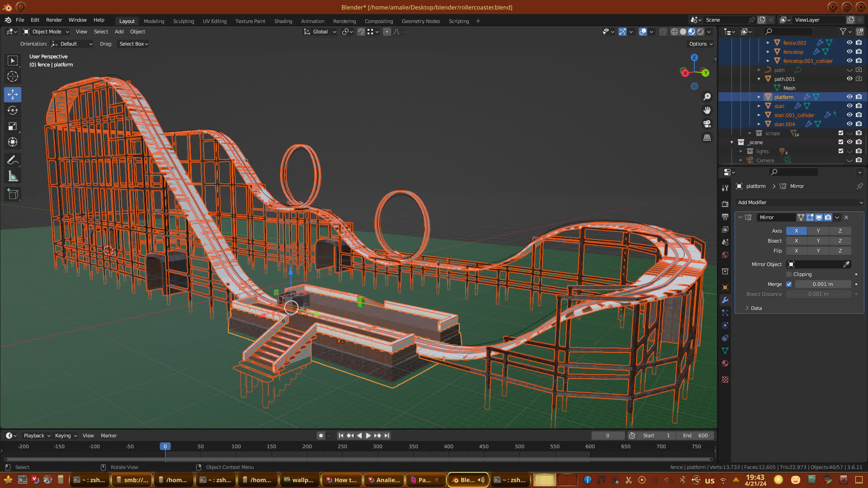Select the Rotate tool in toolbar

pos(13,110)
